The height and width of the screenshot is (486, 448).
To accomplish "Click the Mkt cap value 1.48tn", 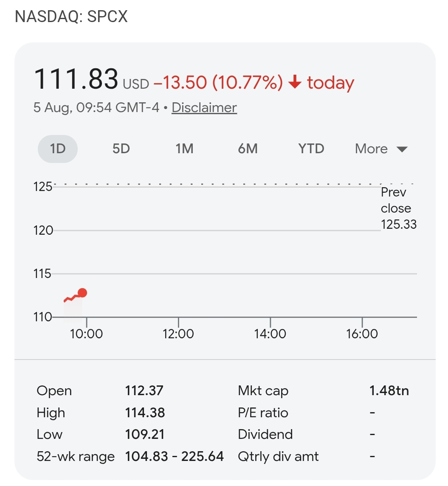I will pos(389,390).
